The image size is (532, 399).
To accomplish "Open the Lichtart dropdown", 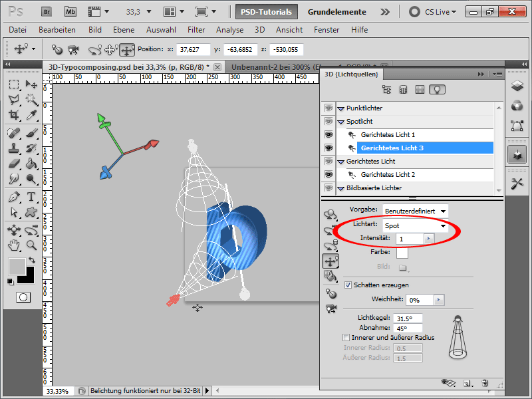I will point(415,225).
